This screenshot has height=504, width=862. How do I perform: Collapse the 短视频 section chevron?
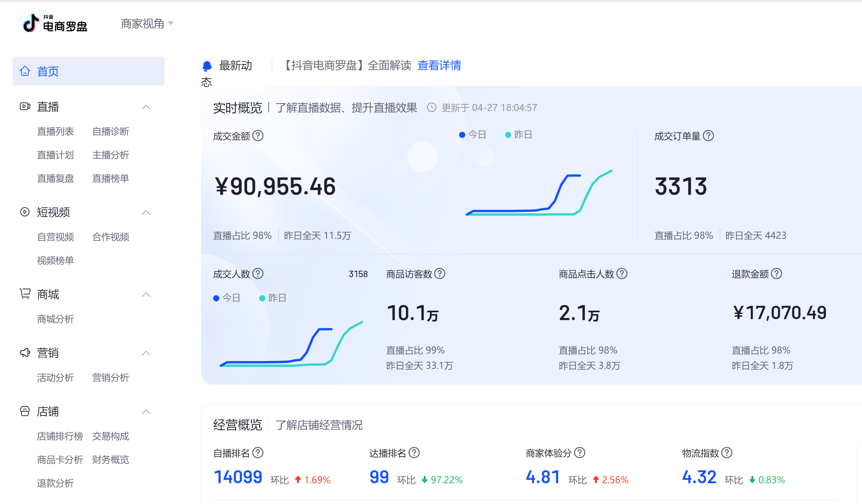pyautogui.click(x=146, y=213)
